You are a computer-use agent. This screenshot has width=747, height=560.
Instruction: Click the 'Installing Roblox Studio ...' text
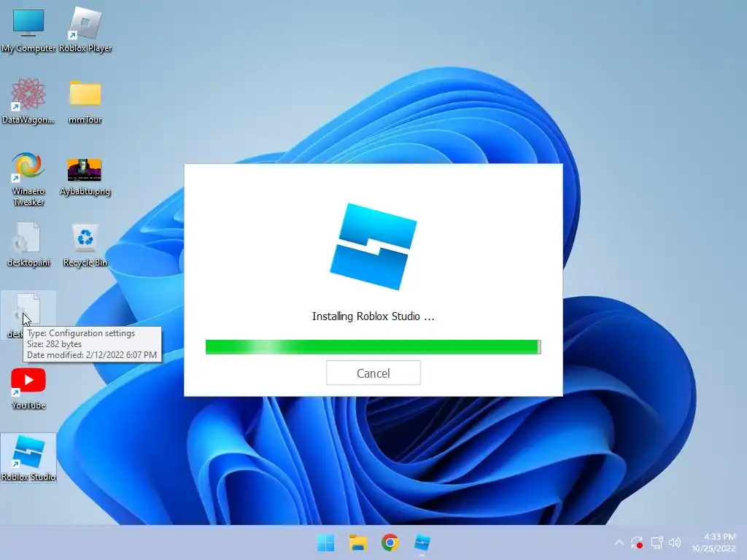coord(373,316)
